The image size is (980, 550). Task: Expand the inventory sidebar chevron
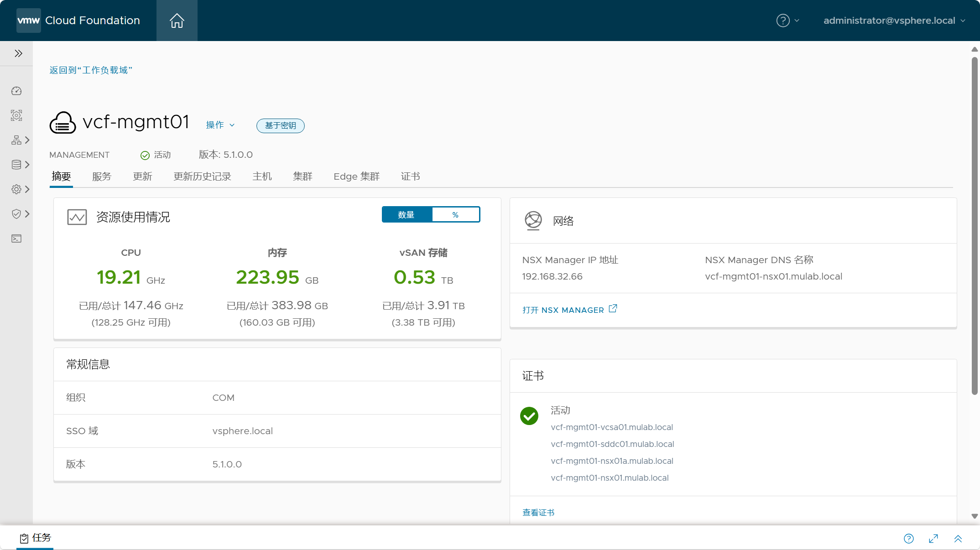click(27, 140)
